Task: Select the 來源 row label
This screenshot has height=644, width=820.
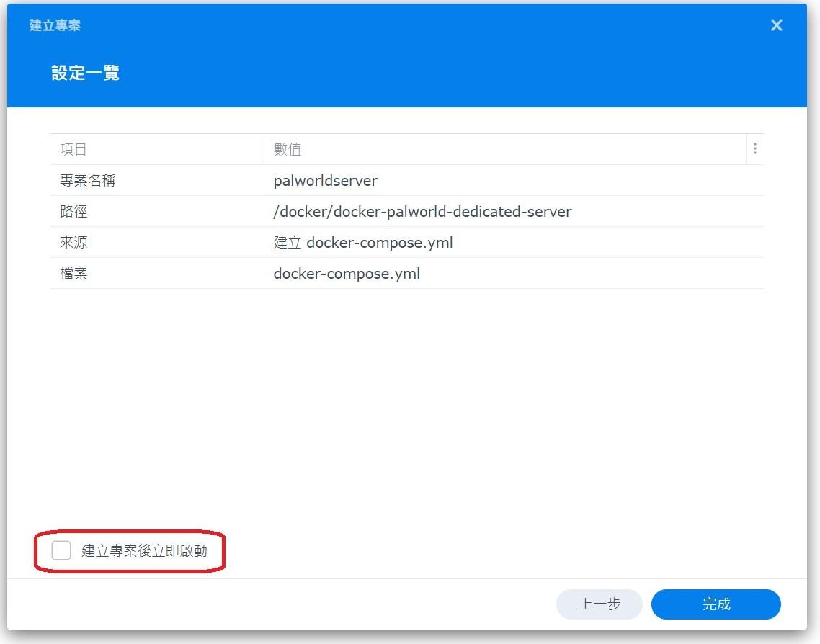Action: pyautogui.click(x=73, y=243)
